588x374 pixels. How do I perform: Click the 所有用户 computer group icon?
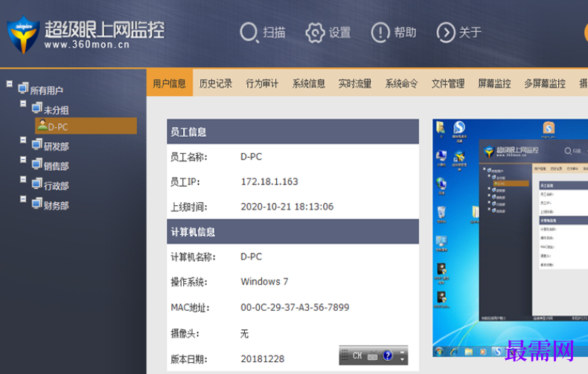23,88
